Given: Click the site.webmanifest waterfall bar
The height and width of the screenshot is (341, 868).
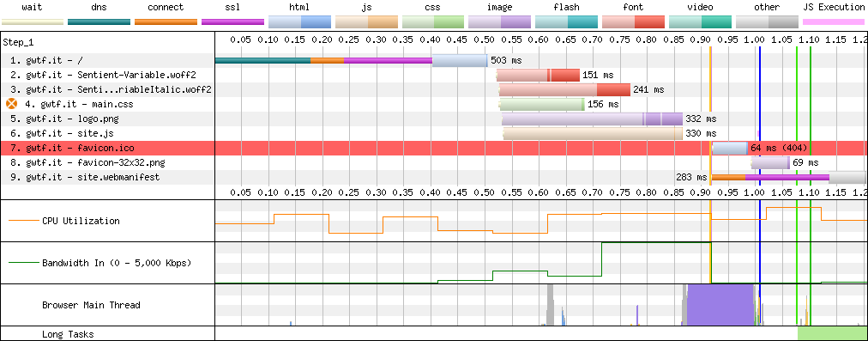Looking at the screenshot, I should 789,177.
